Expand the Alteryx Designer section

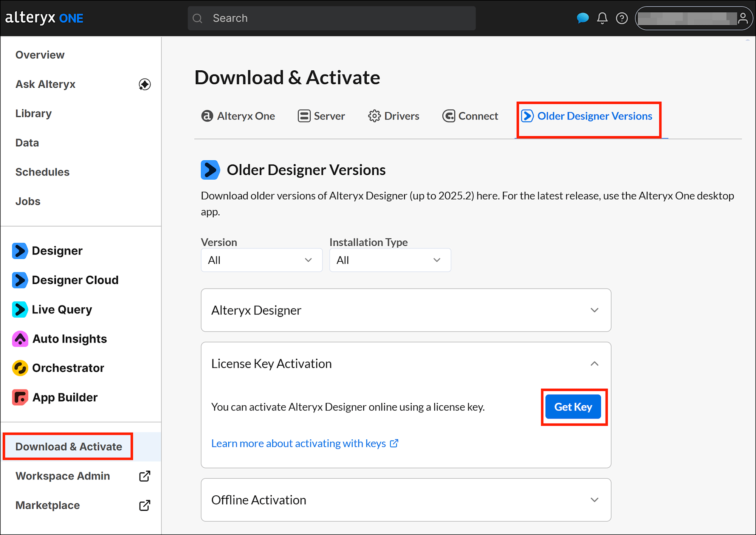click(x=406, y=310)
